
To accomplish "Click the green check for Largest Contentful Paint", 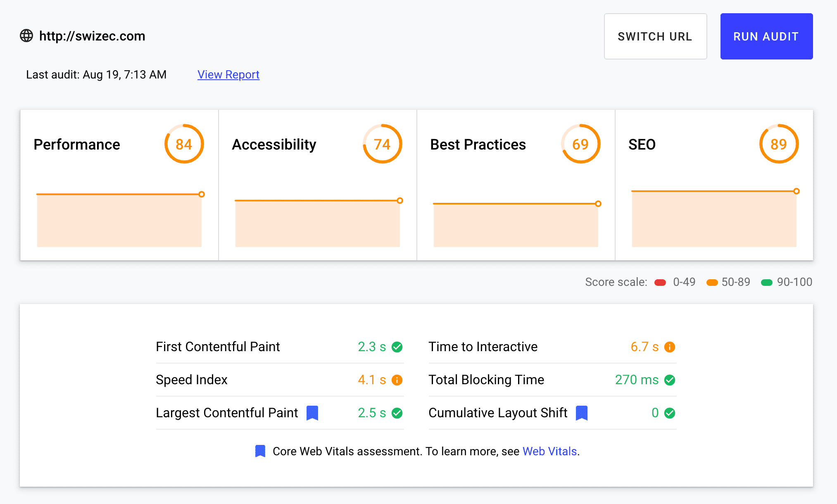I will [397, 413].
